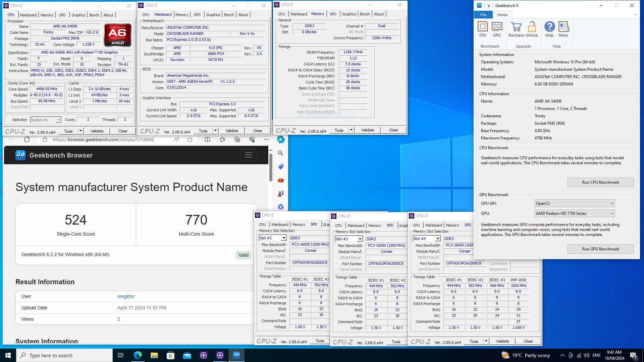Open the Slot #4 memory slot dropdown

(438, 239)
